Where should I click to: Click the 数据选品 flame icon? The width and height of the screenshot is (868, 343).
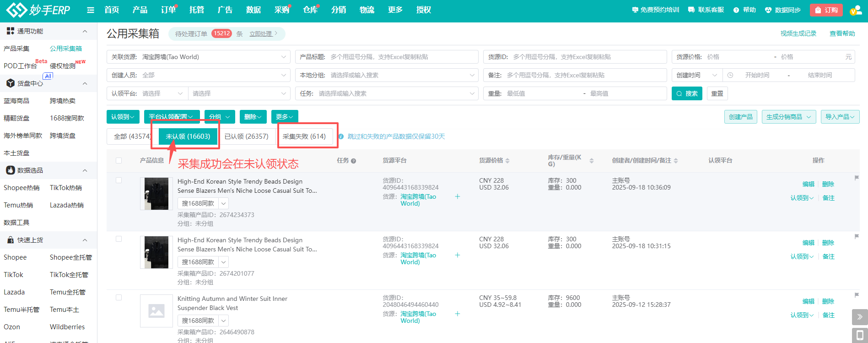[x=10, y=170]
